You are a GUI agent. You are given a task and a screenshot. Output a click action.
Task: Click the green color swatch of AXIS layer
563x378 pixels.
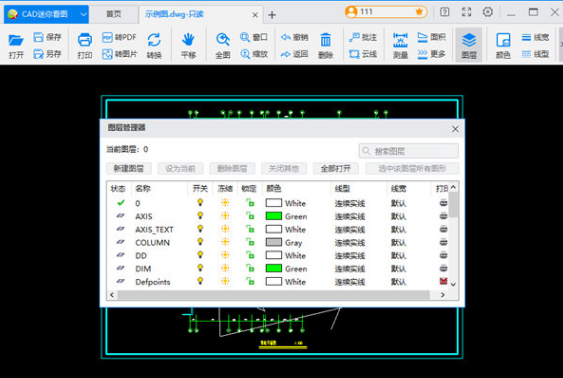(274, 216)
